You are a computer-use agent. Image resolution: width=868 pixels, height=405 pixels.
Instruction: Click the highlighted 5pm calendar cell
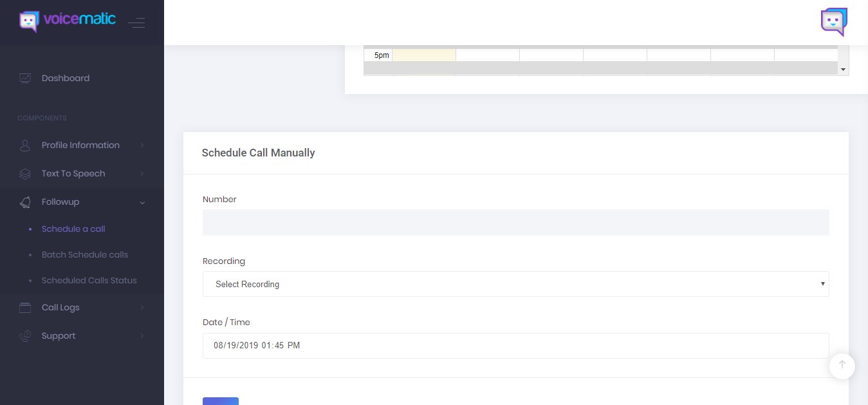pos(424,55)
